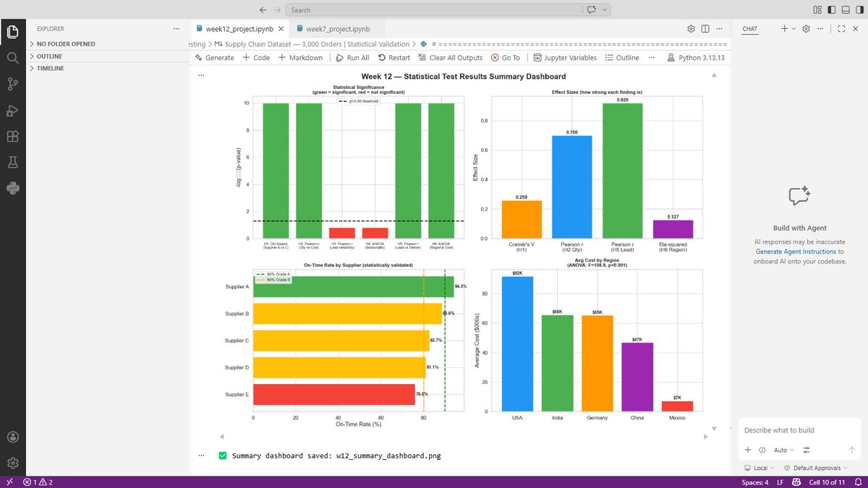Open the Source Control view
The width and height of the screenshot is (868, 488).
point(12,84)
